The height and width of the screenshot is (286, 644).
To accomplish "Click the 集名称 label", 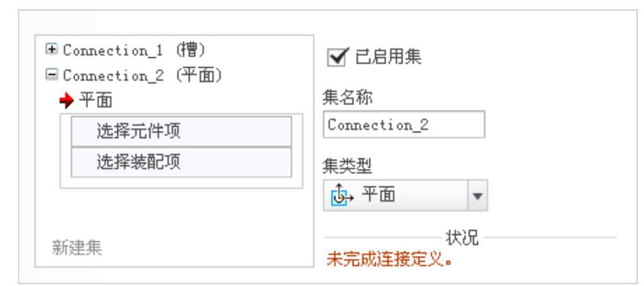I will tap(348, 98).
